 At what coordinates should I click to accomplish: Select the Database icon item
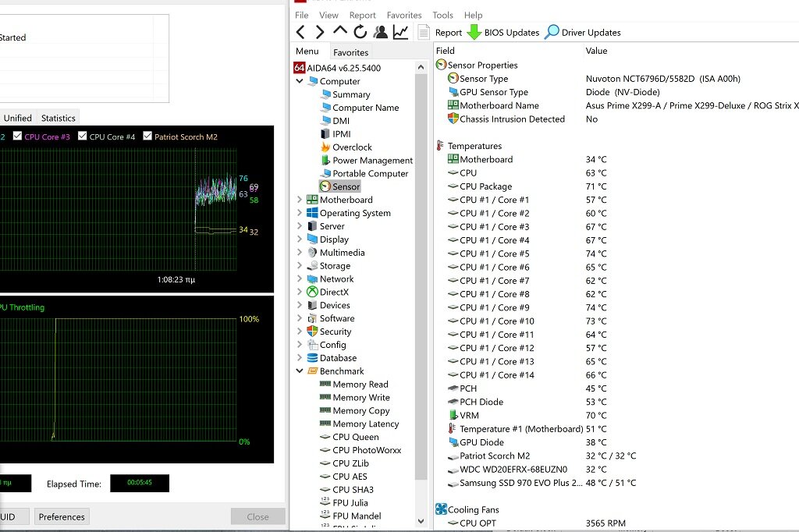tap(312, 358)
